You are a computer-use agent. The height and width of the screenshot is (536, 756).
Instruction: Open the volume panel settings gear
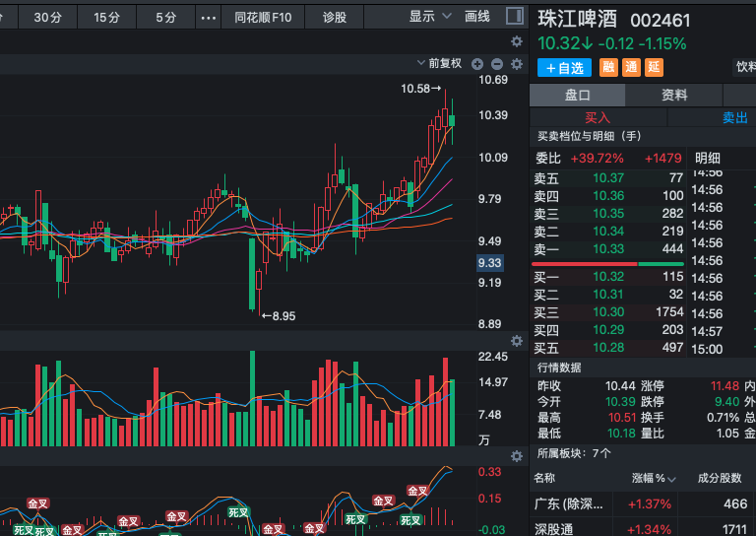point(517,341)
